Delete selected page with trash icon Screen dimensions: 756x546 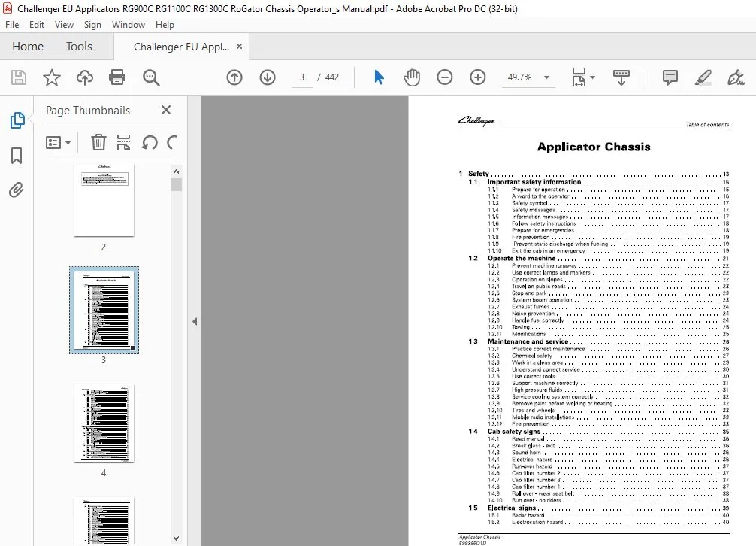98,142
